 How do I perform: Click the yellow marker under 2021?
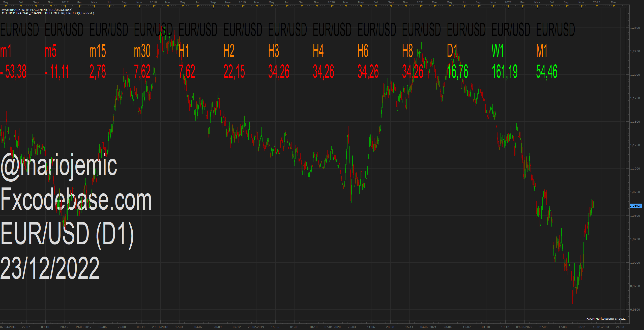[420, 6]
